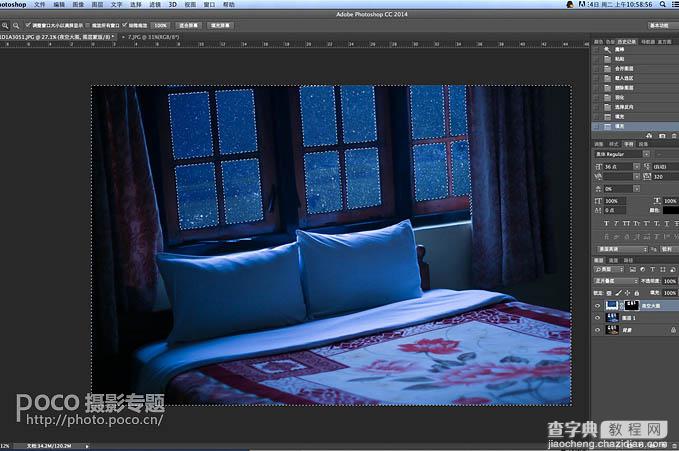Screen dimensions: 679x451
Task: Set history brush source at 粘贴 state
Action: pos(596,59)
